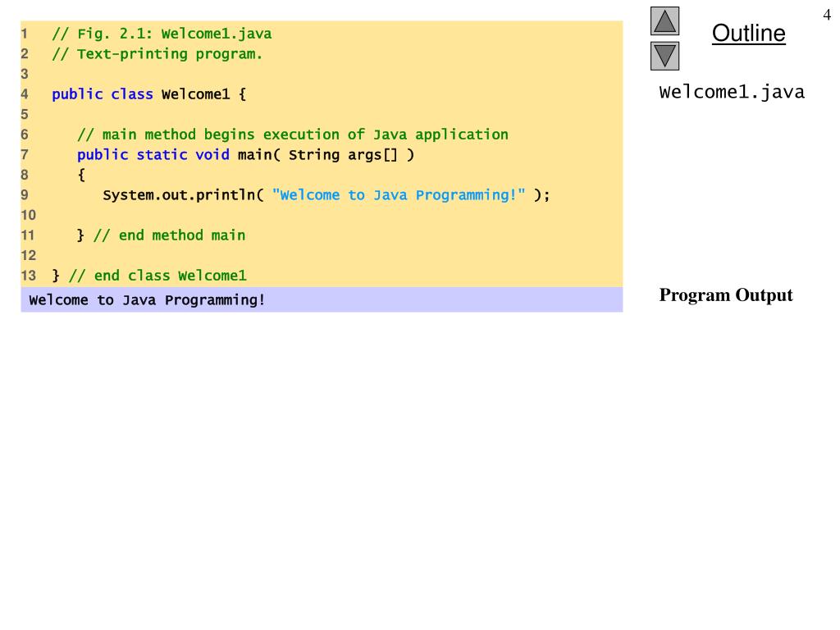Screen dimensions: 840x630
Task: Click the System.out.println statement
Action: [326, 195]
